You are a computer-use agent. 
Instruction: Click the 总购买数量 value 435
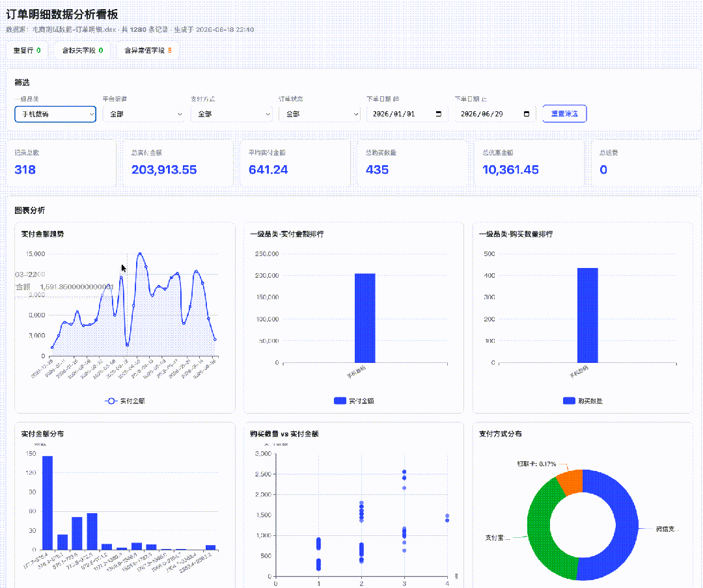point(377,169)
